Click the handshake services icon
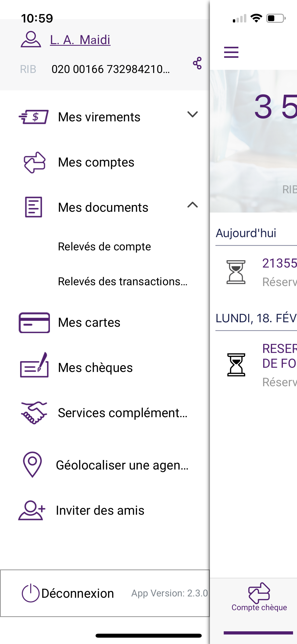The height and width of the screenshot is (644, 297). coord(34,413)
